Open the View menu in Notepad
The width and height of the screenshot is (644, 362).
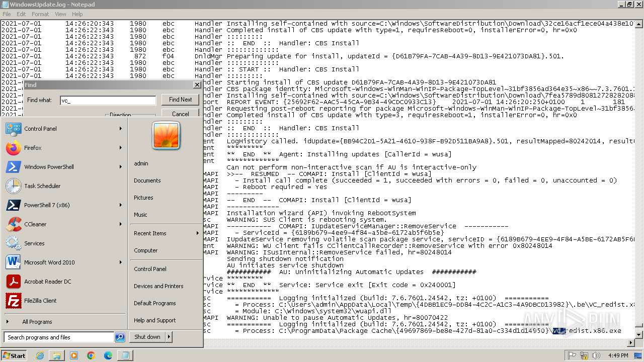click(60, 14)
